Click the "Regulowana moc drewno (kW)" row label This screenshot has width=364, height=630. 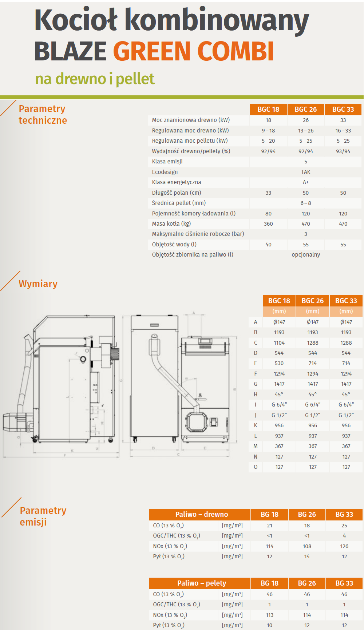[190, 130]
